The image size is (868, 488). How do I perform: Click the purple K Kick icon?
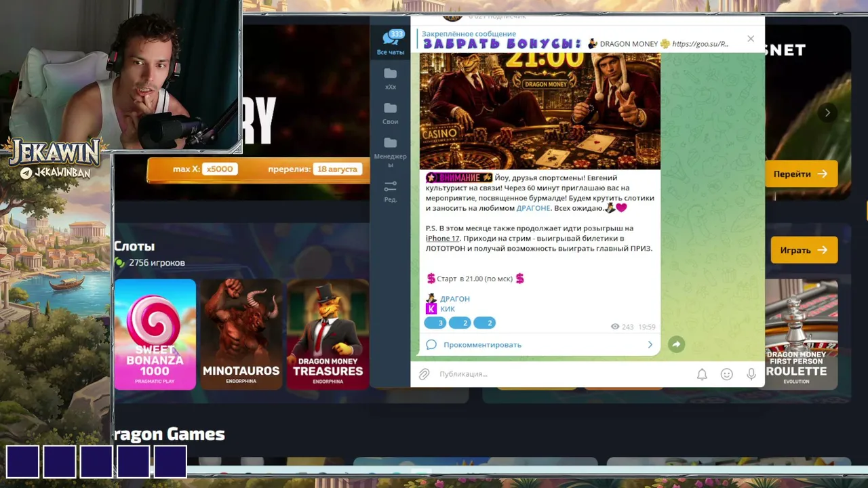click(x=431, y=309)
